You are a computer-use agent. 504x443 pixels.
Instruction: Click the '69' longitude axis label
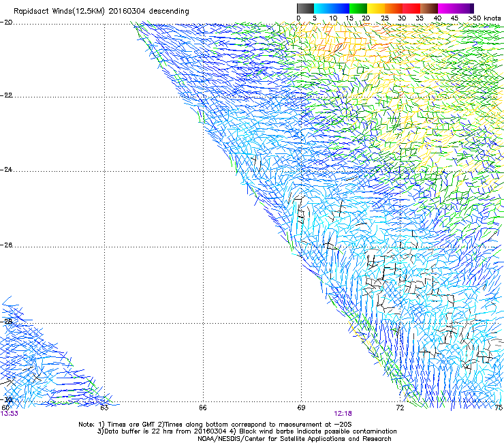(301, 408)
